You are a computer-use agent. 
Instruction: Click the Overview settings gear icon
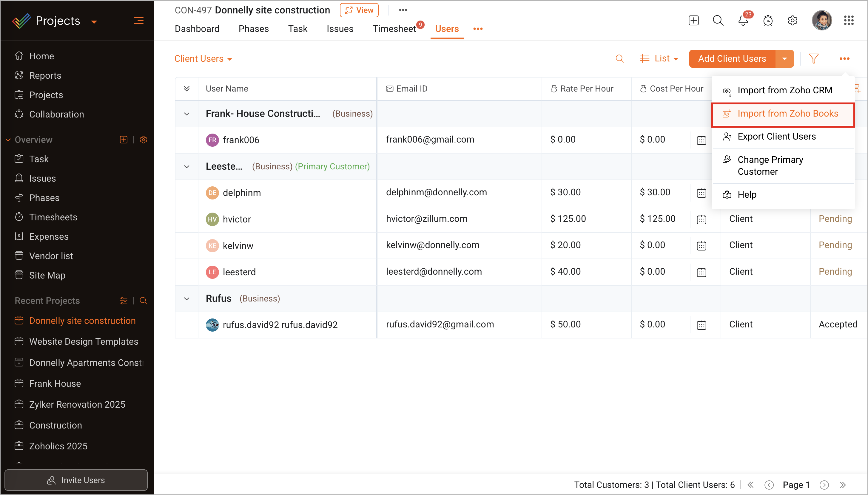144,140
